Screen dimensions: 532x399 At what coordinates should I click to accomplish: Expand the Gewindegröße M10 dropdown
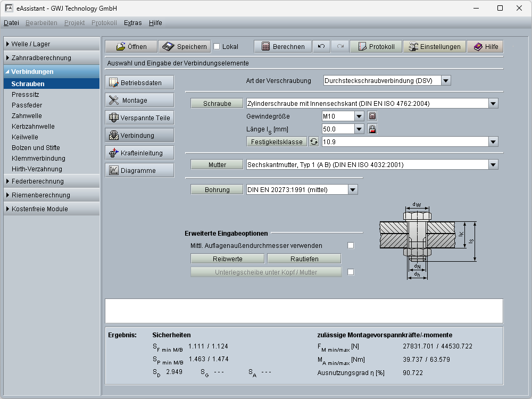click(x=359, y=116)
